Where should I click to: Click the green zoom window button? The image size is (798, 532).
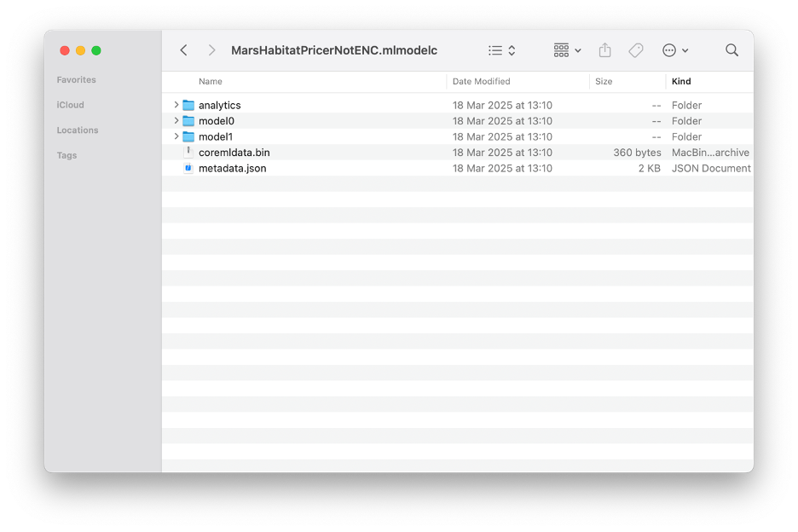96,51
